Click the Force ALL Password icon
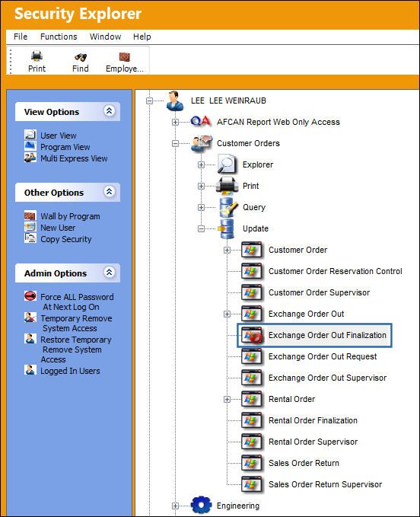Viewport: 420px width, 517px height. (x=30, y=295)
